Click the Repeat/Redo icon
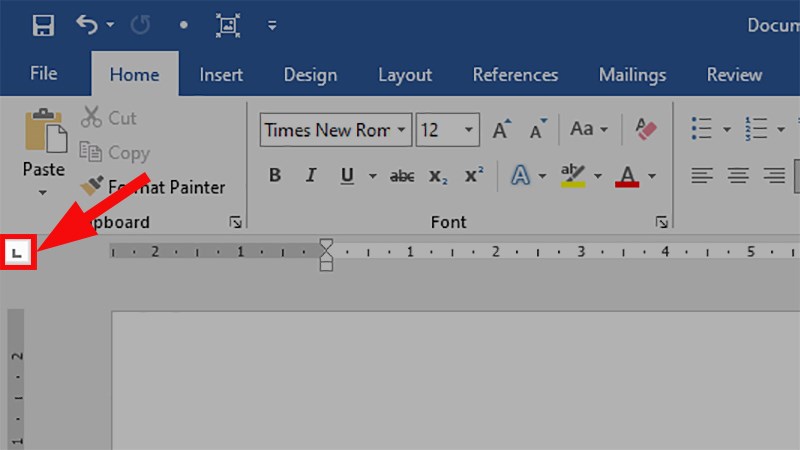The height and width of the screenshot is (450, 800). click(140, 24)
